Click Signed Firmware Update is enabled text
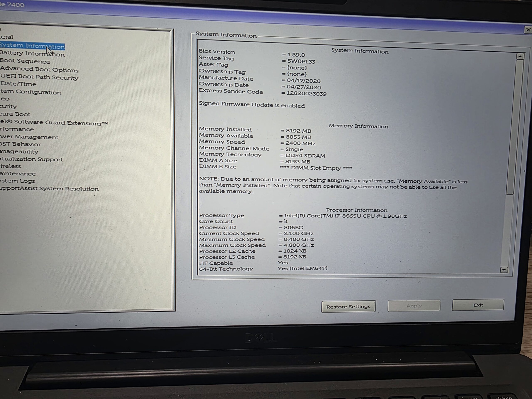 (x=252, y=105)
